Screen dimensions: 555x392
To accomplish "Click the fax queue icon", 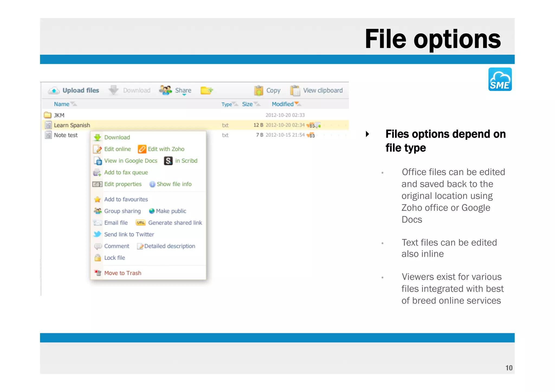I will pyautogui.click(x=97, y=173).
